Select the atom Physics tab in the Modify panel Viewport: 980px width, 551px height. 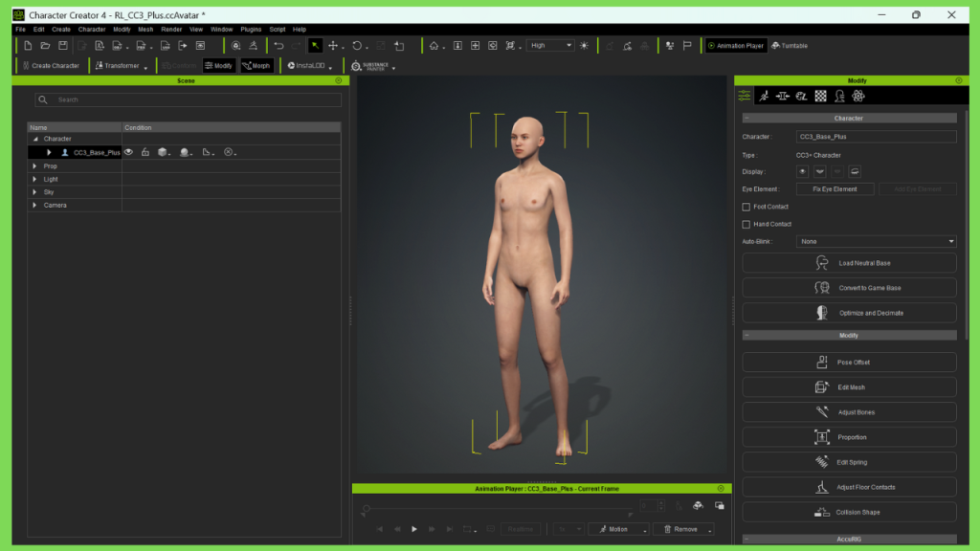[x=858, y=96]
